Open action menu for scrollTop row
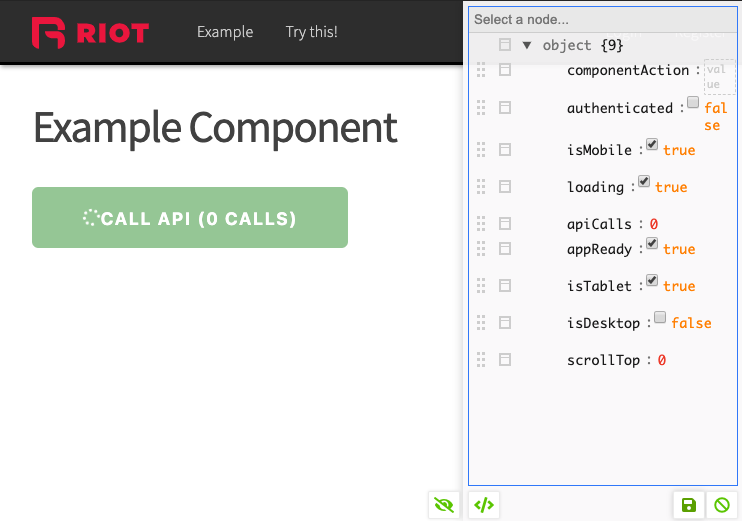Image resolution: width=742 pixels, height=521 pixels. [x=505, y=360]
